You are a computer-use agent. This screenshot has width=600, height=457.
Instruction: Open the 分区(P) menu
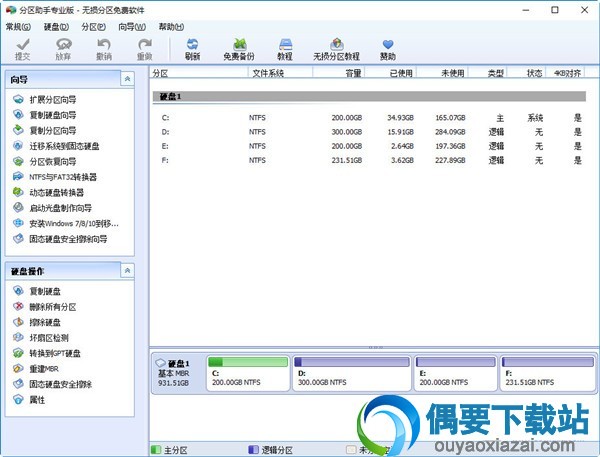click(x=94, y=27)
